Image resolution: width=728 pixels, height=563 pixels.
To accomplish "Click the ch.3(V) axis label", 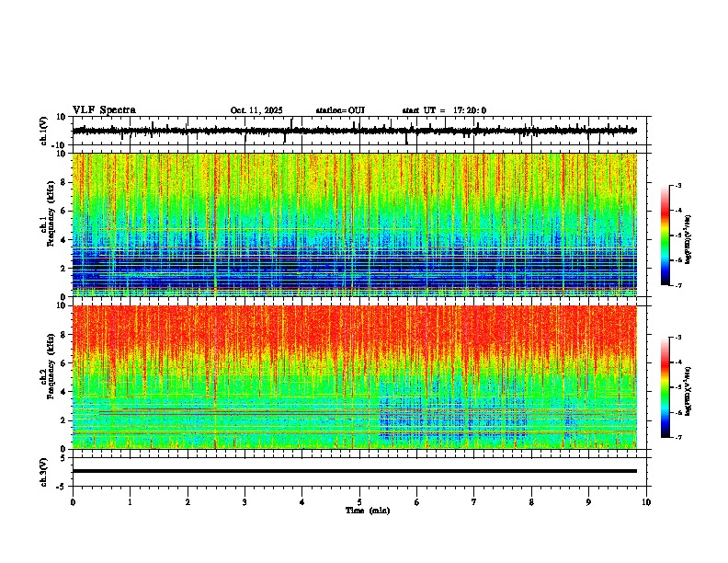I will [44, 472].
